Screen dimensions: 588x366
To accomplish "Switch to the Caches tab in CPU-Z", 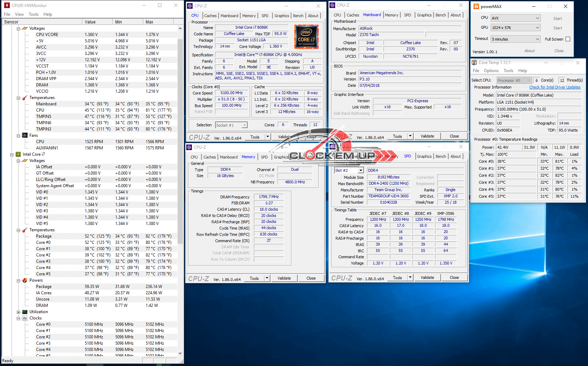I will [210, 16].
